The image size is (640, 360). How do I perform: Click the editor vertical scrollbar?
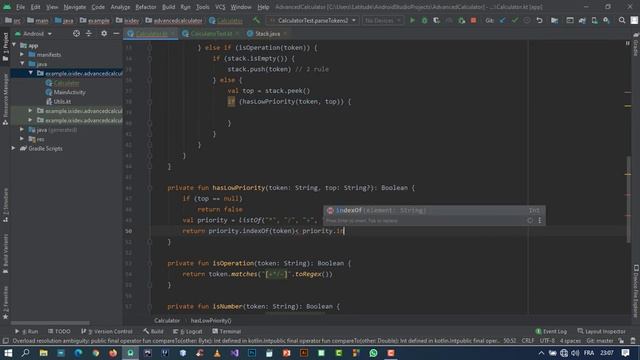click(628, 199)
